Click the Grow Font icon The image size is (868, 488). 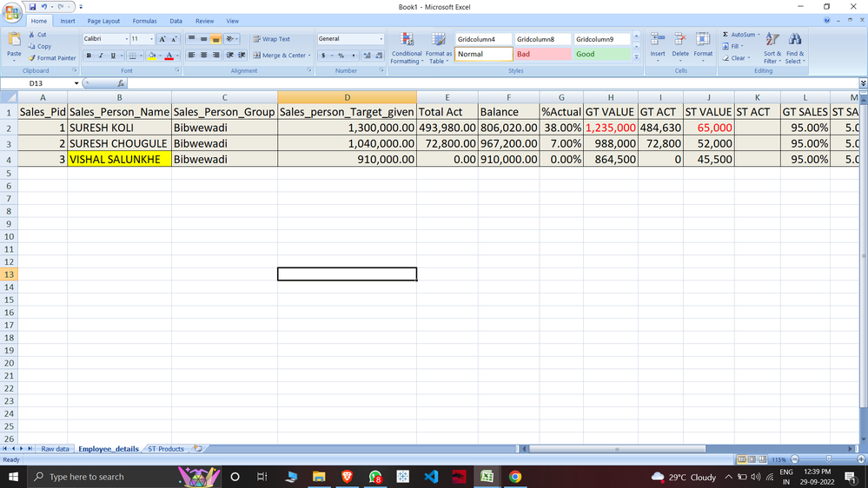point(162,39)
